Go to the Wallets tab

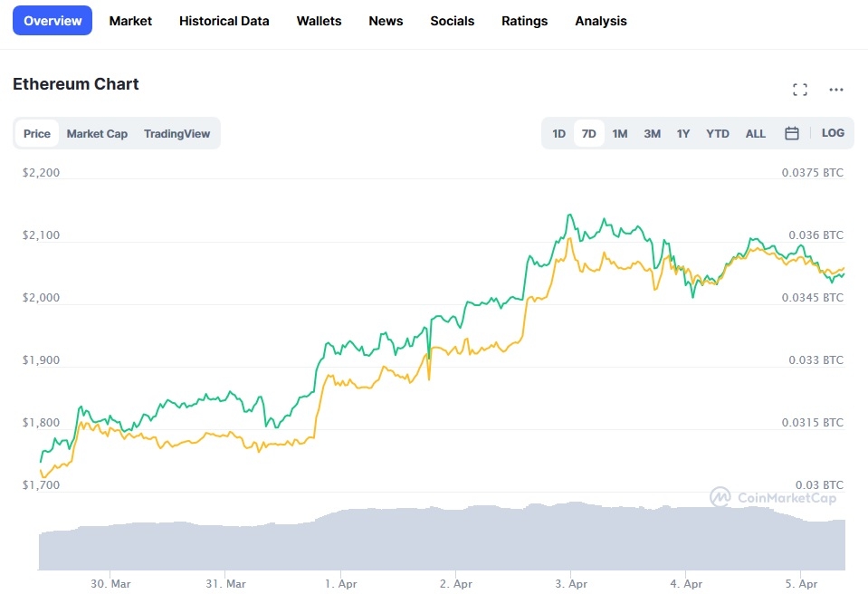click(x=319, y=20)
